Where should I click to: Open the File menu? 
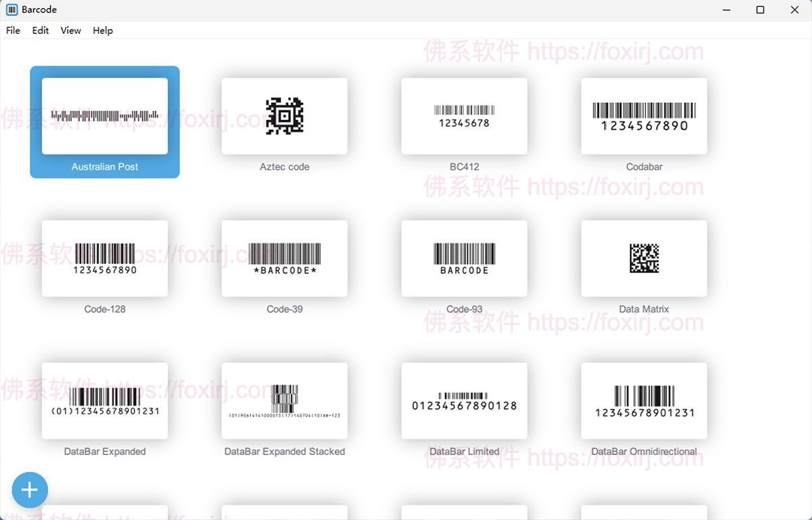tap(13, 30)
